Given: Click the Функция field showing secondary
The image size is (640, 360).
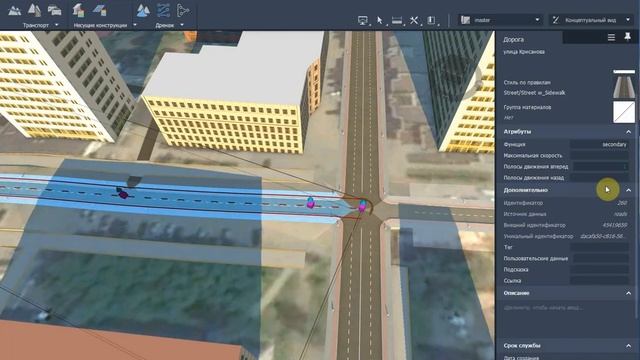Looking at the screenshot, I should pos(599,144).
